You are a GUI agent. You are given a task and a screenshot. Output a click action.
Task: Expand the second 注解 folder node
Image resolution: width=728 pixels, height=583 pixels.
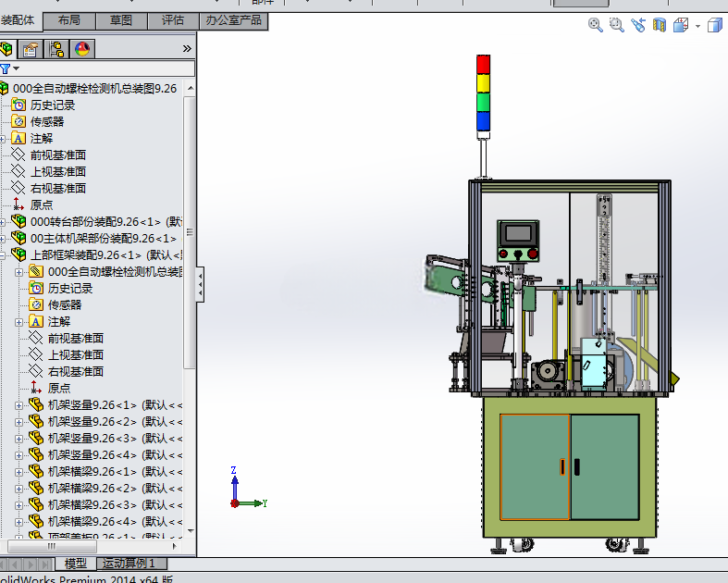(19, 322)
